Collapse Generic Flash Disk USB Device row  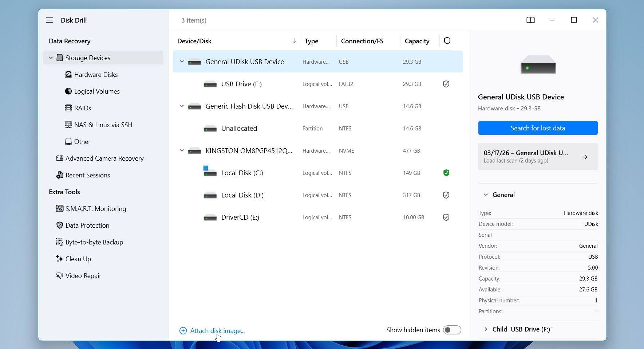(x=182, y=106)
